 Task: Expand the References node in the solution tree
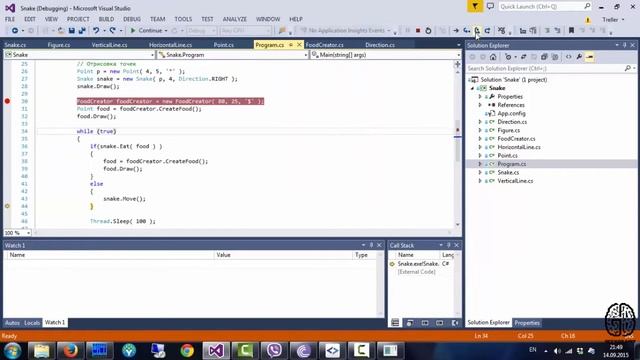[480, 105]
